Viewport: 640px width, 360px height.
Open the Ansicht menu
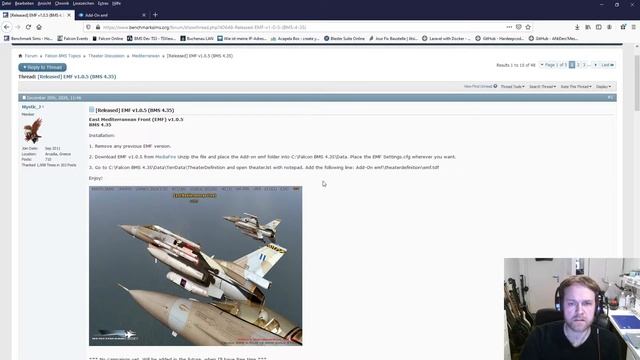coord(44,3)
